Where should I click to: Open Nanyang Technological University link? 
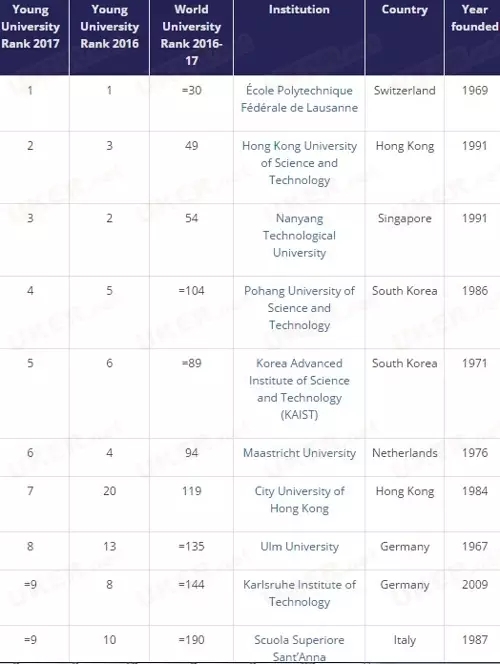click(299, 235)
